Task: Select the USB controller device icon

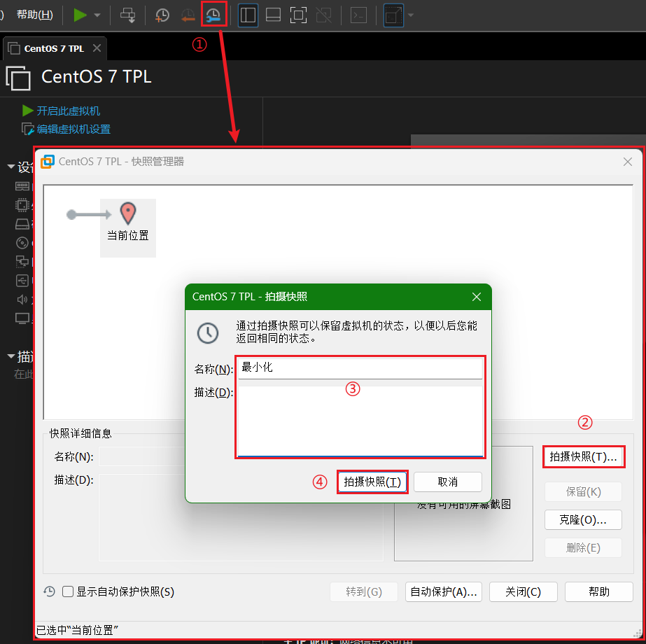Action: click(x=22, y=281)
